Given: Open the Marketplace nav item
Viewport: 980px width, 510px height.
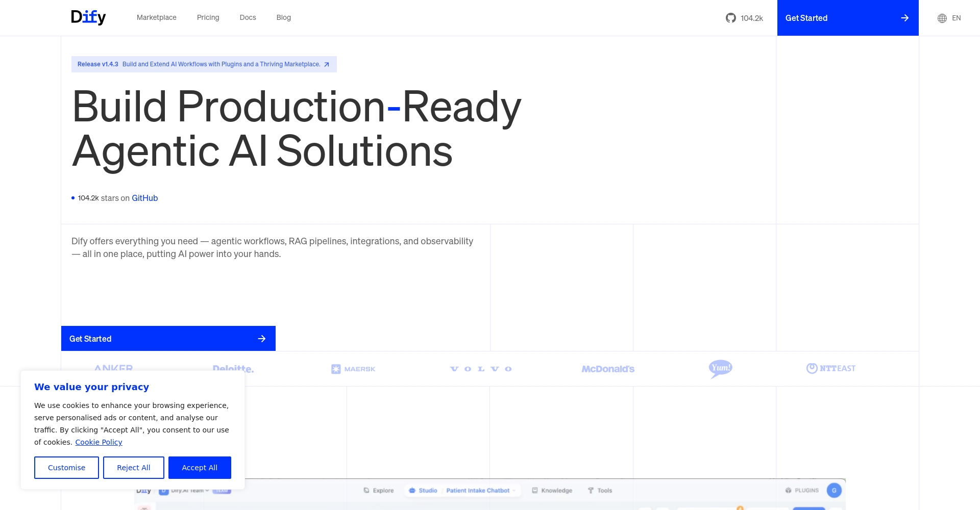Looking at the screenshot, I should point(157,17).
